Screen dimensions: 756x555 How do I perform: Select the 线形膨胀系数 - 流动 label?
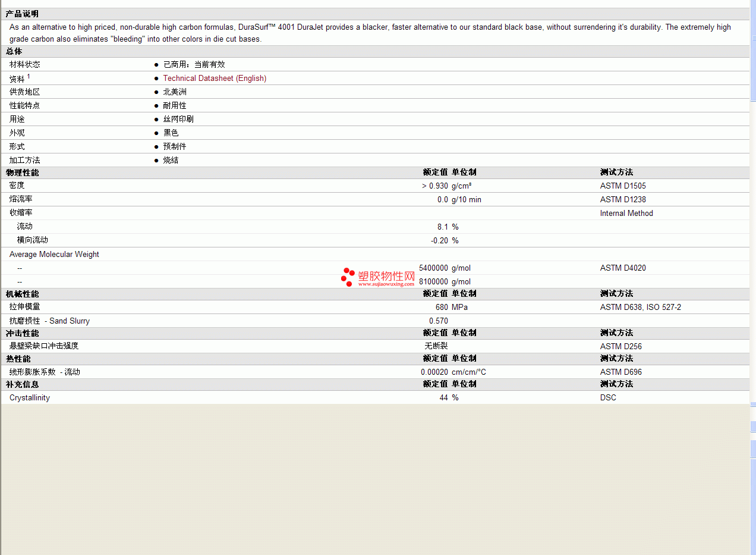[45, 372]
